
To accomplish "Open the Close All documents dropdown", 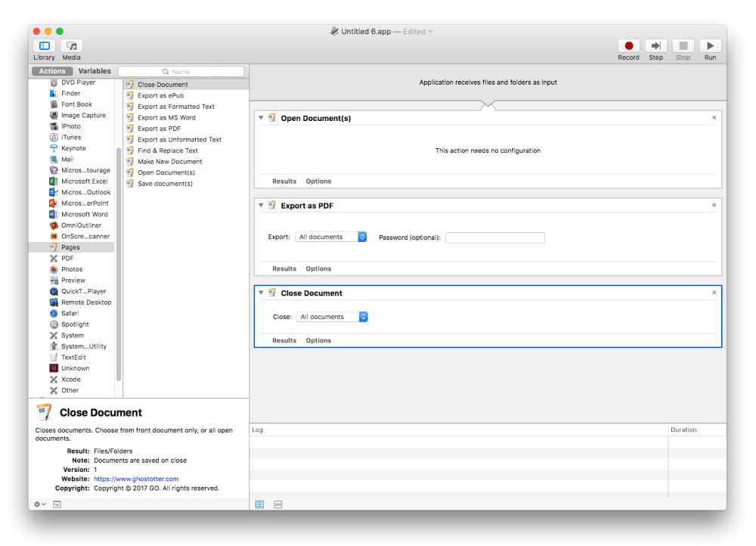I will [x=332, y=317].
